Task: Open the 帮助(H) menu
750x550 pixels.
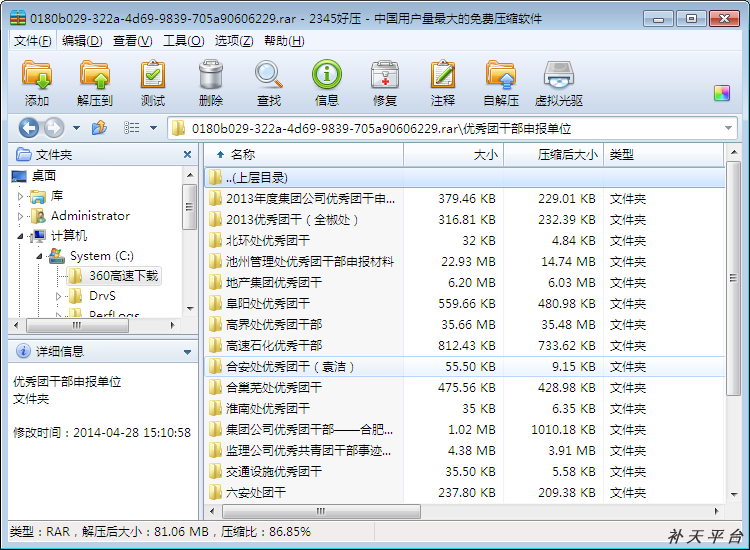Action: coord(284,41)
